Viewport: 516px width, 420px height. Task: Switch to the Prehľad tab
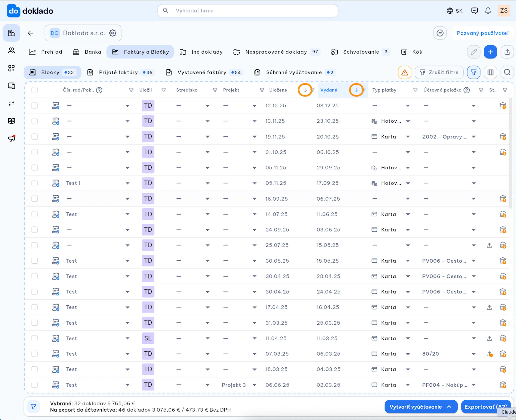point(45,52)
